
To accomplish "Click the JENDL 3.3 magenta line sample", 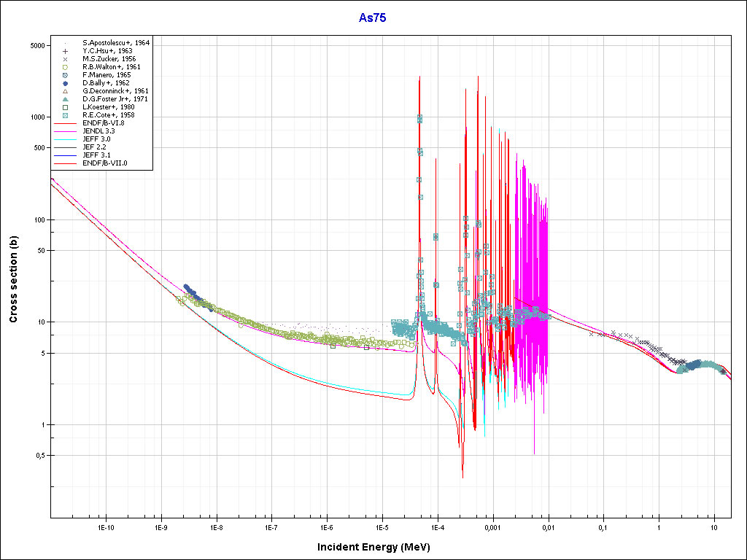I will [65, 131].
